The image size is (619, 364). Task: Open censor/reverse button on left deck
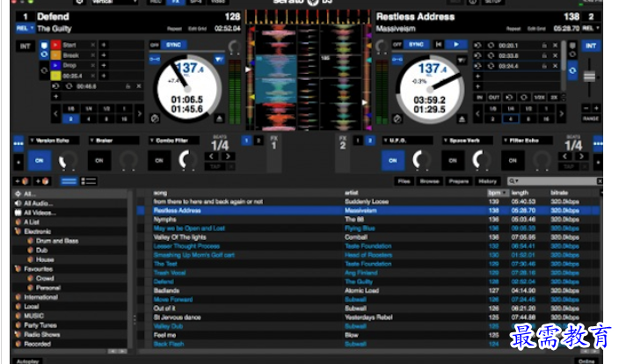[x=155, y=118]
